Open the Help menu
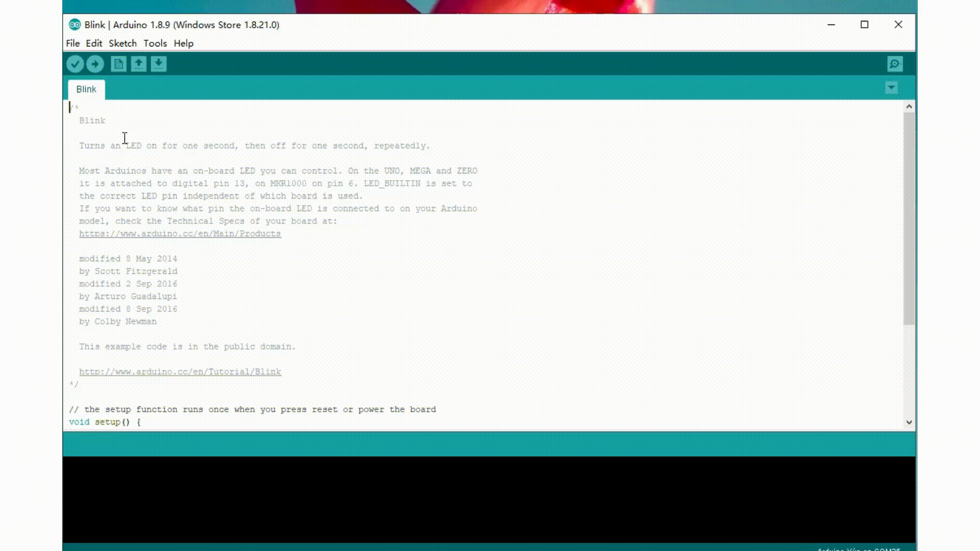 coord(184,43)
